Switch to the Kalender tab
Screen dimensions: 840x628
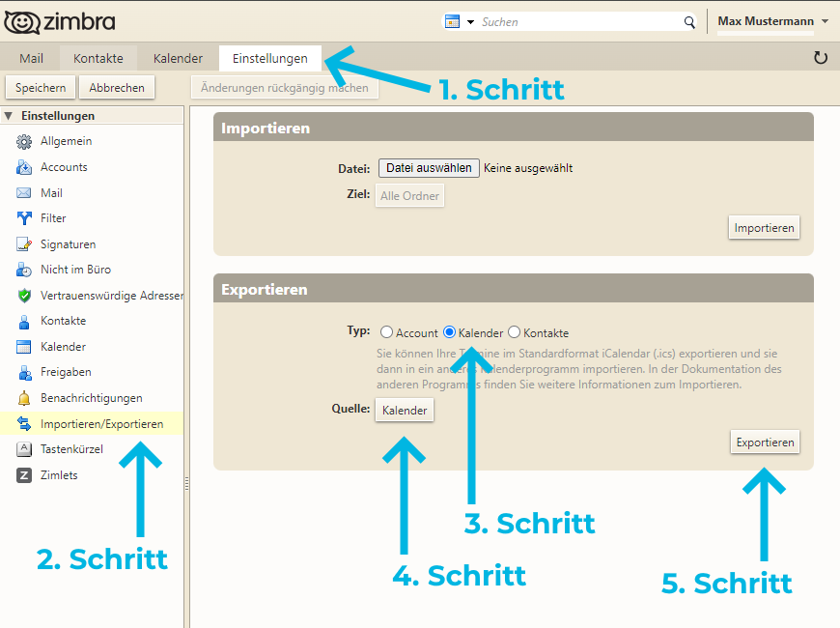click(x=178, y=58)
